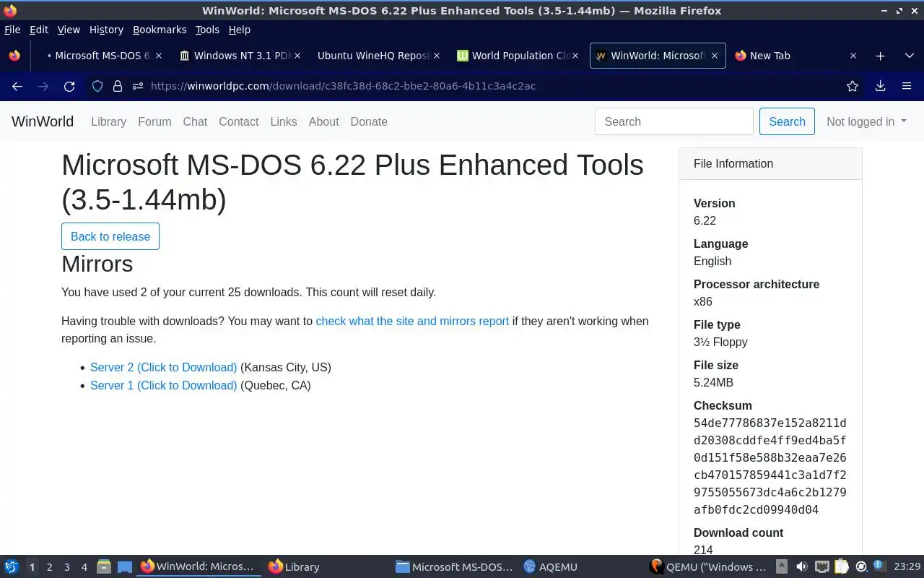The image size is (924, 578).
Task: Switch to workspace 2 in taskbar
Action: pos(49,567)
